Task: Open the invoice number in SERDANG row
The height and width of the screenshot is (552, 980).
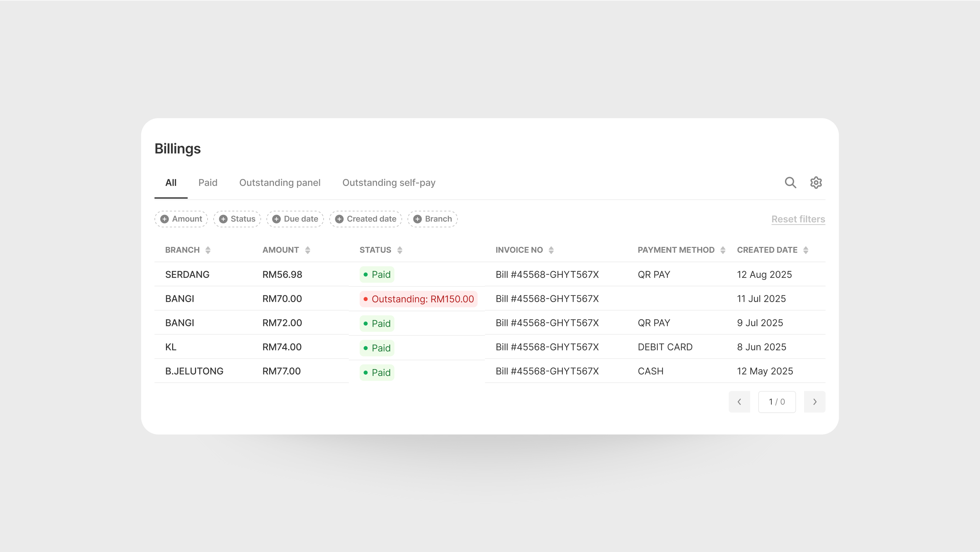Action: coord(547,274)
